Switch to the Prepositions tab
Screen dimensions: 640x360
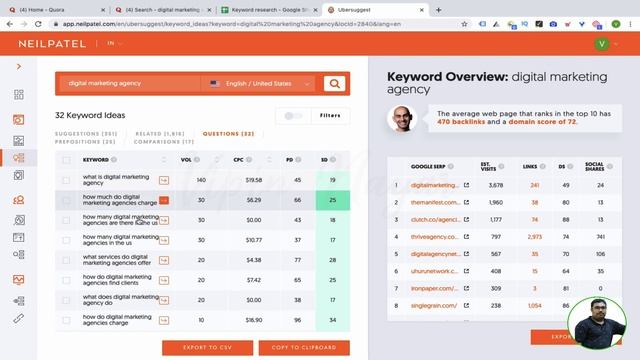[85, 142]
